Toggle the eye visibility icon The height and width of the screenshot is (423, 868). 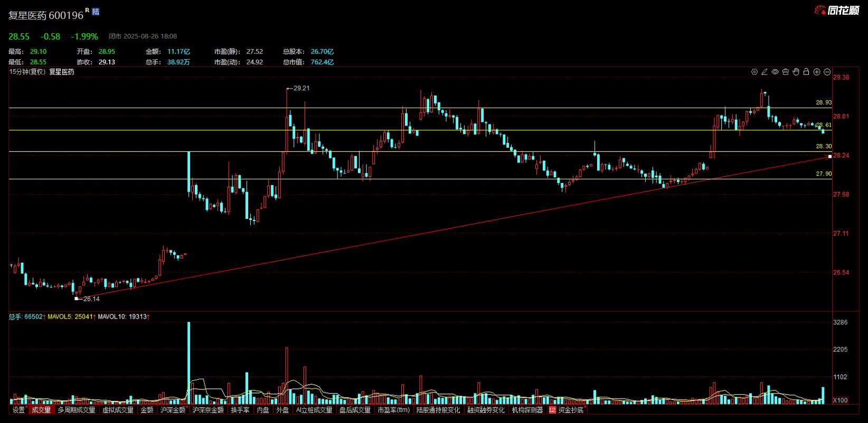point(775,72)
